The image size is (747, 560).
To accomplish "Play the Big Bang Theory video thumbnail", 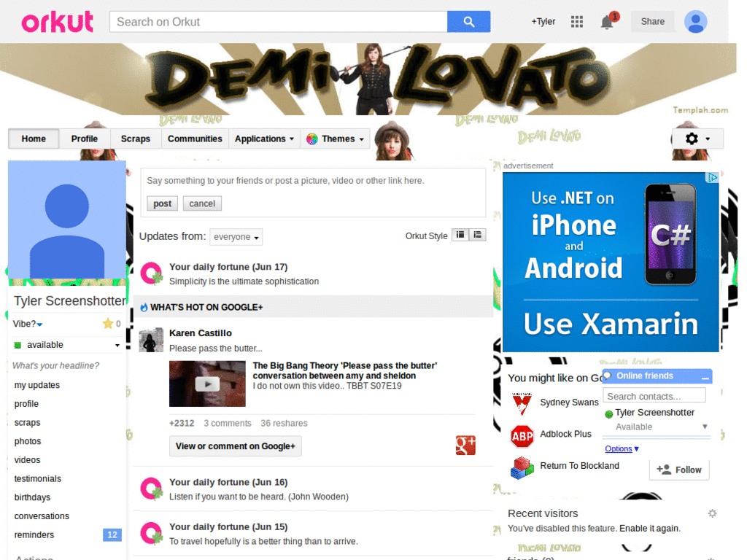I will [207, 384].
